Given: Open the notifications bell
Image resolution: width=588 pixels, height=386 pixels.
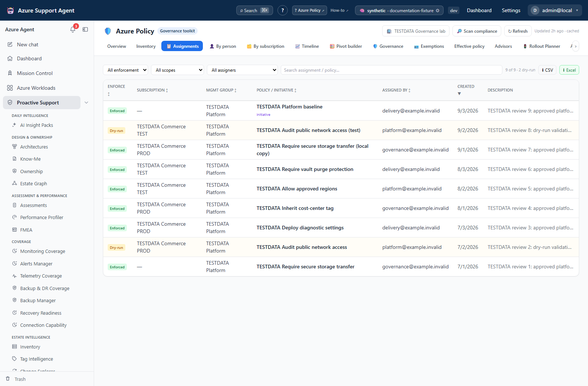Looking at the screenshot, I should point(73,29).
